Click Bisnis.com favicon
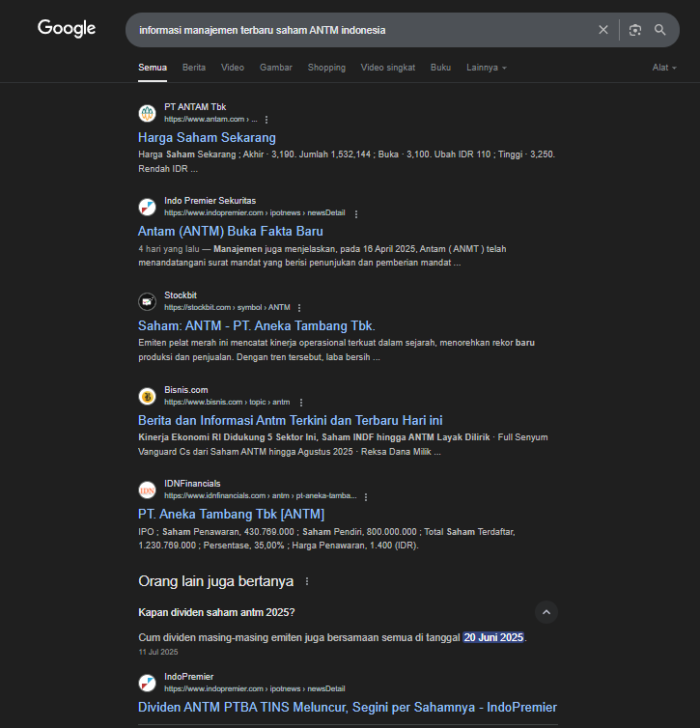 147,396
